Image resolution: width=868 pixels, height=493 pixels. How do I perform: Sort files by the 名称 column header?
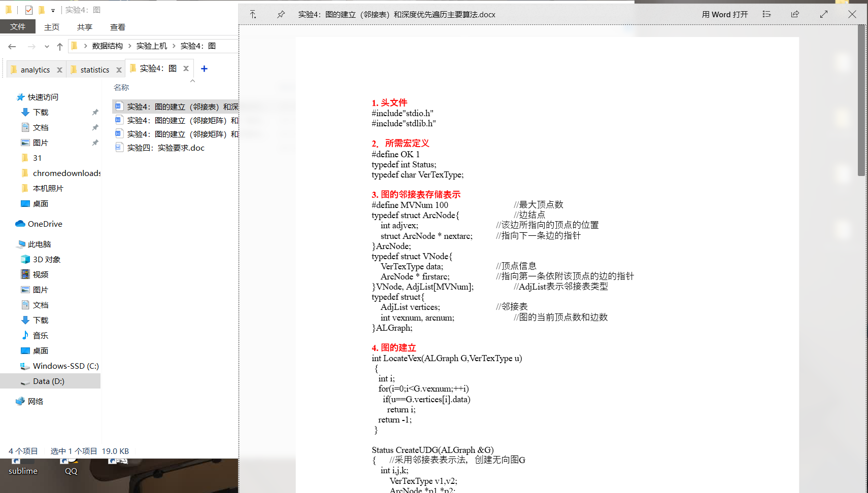[121, 87]
